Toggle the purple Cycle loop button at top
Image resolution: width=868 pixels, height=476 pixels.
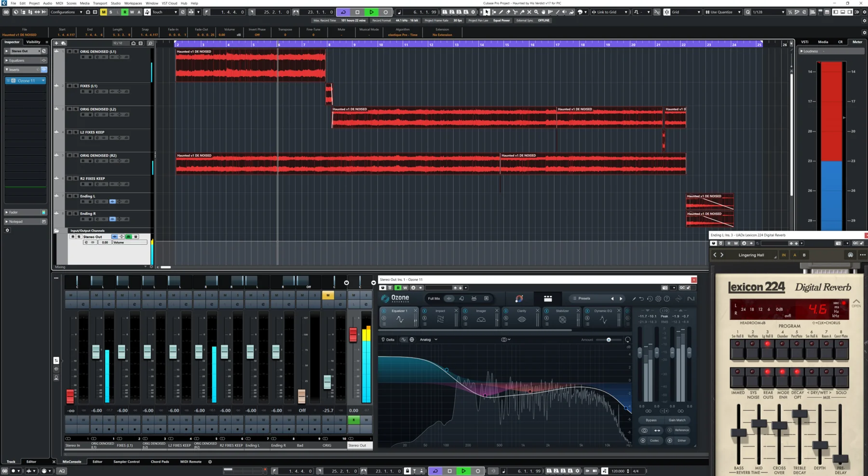[x=343, y=12]
